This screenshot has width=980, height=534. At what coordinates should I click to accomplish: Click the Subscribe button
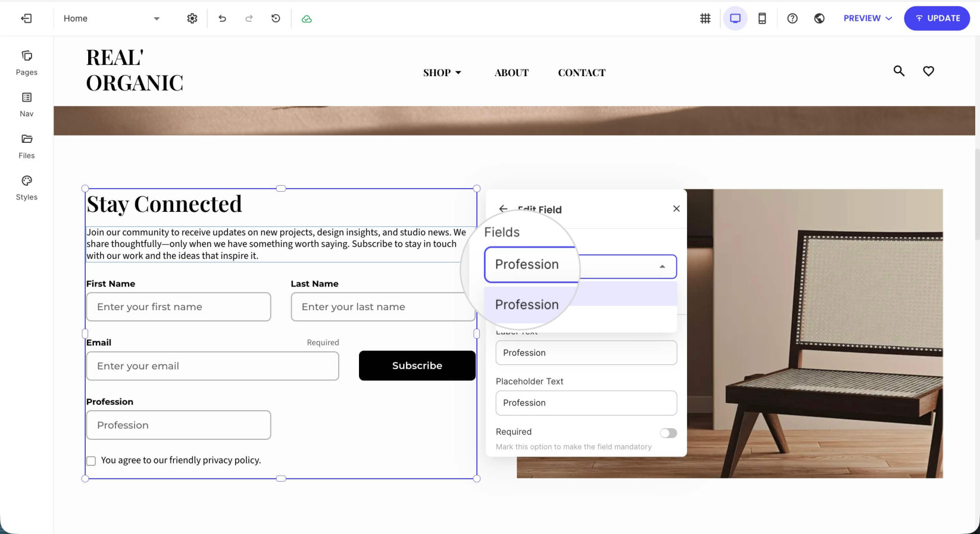click(x=417, y=366)
